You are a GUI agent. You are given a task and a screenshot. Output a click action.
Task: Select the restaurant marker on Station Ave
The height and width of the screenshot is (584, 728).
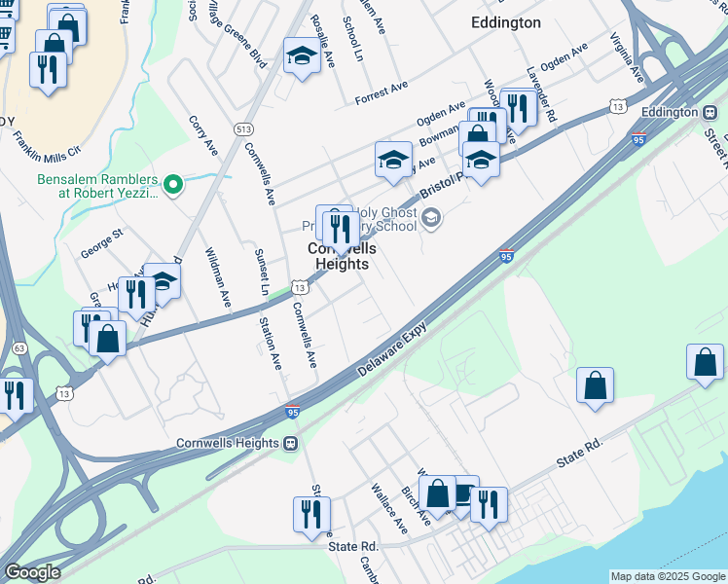point(312,518)
